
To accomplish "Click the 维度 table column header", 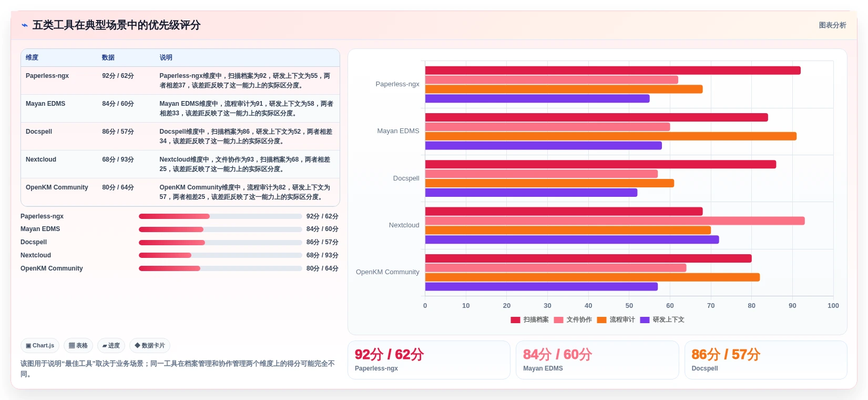I will 32,57.
